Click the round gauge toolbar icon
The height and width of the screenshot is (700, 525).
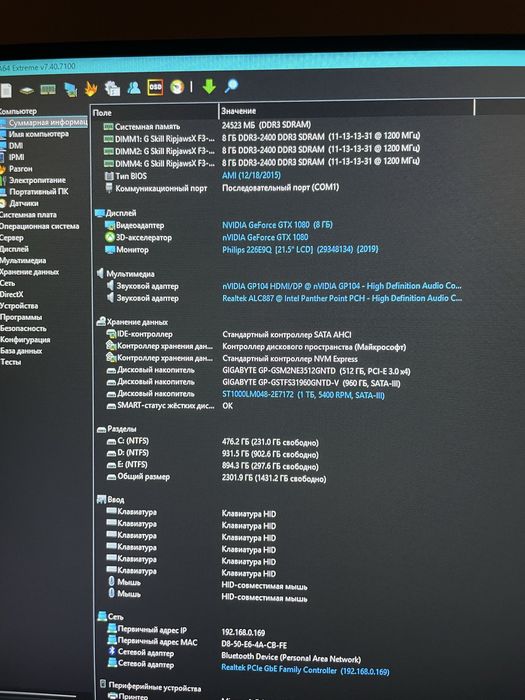point(177,87)
